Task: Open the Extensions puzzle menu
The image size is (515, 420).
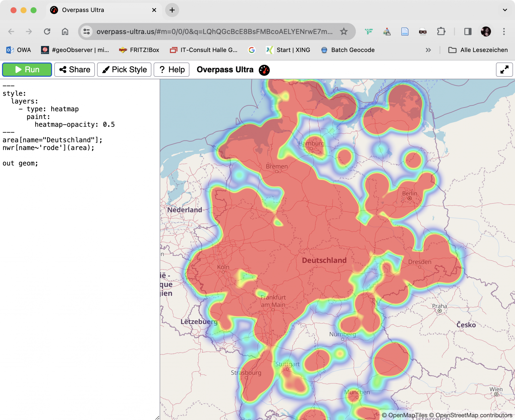Action: 441,31
